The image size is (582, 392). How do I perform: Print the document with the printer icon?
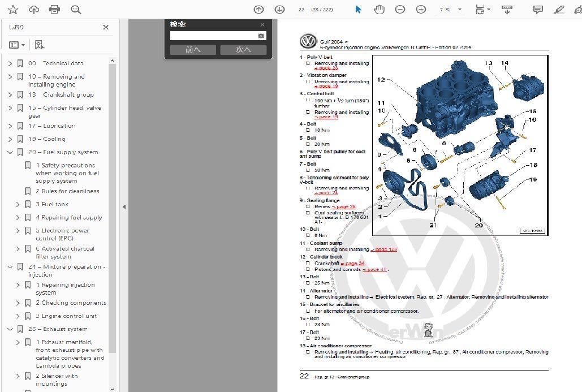pyautogui.click(x=54, y=9)
